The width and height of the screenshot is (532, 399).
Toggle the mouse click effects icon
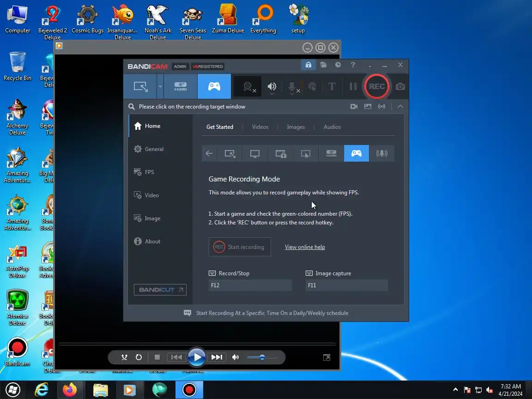coord(313,87)
